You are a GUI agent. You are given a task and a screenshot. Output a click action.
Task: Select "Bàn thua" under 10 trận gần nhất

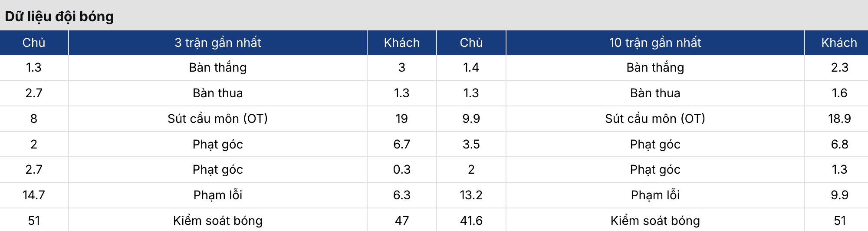655,93
